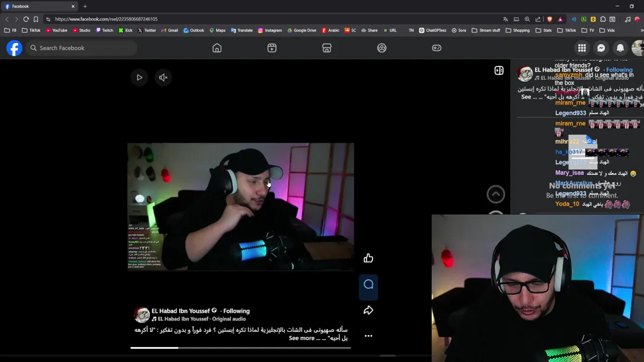Seek within the reel progress bar

tap(240, 347)
